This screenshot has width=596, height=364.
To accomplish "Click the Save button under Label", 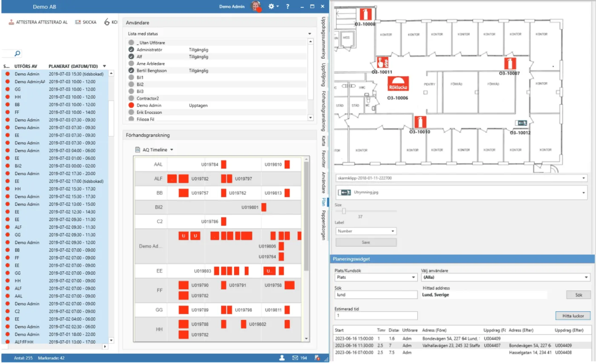I will (366, 242).
